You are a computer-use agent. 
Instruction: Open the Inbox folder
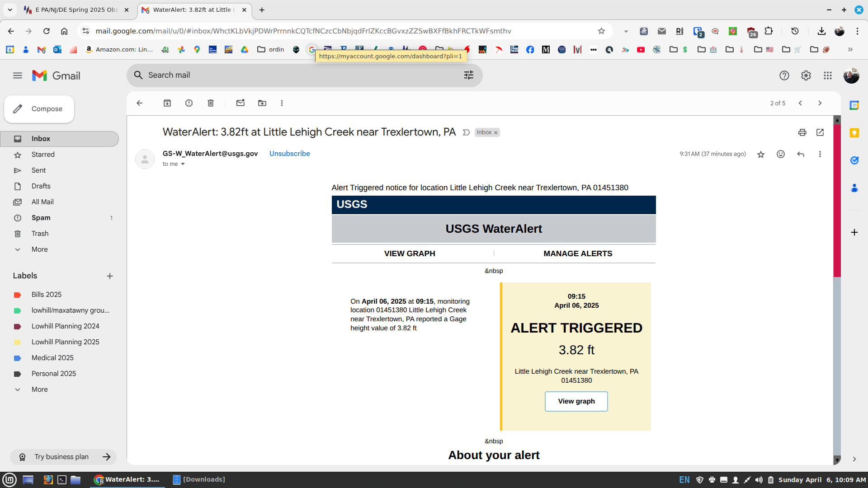click(x=60, y=139)
